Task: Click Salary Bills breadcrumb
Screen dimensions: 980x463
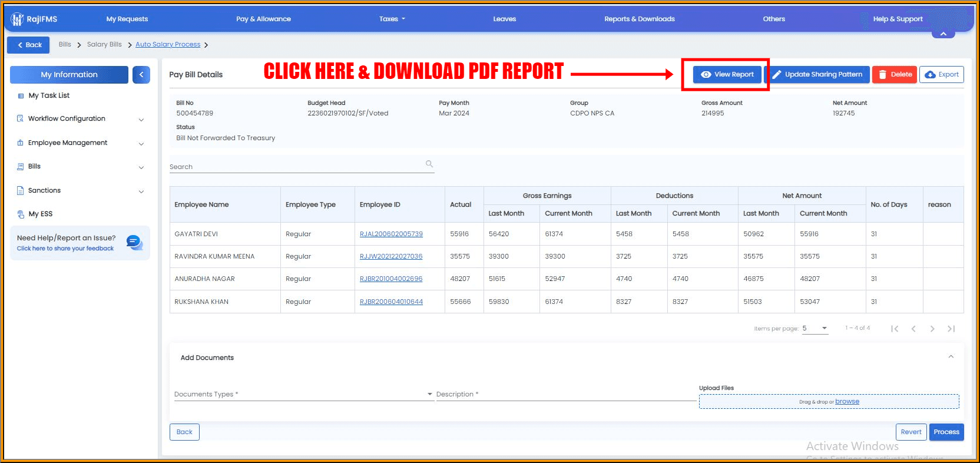Action: click(104, 44)
